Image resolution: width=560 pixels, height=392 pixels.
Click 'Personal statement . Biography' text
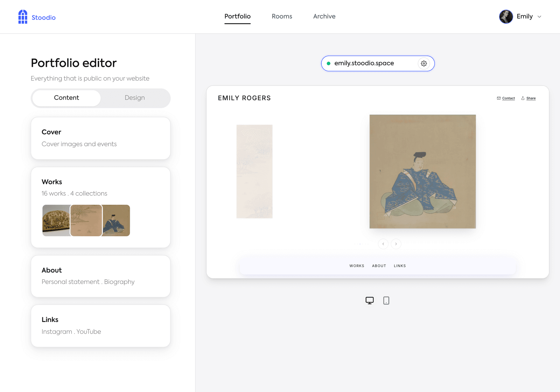88,282
